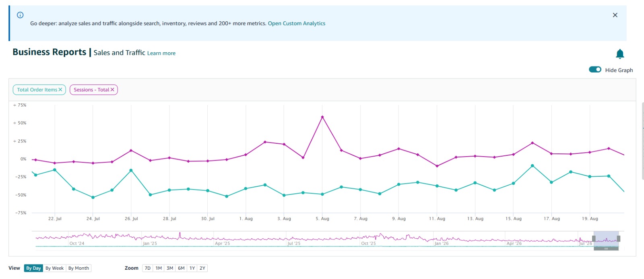Switch view to By Month

78,268
